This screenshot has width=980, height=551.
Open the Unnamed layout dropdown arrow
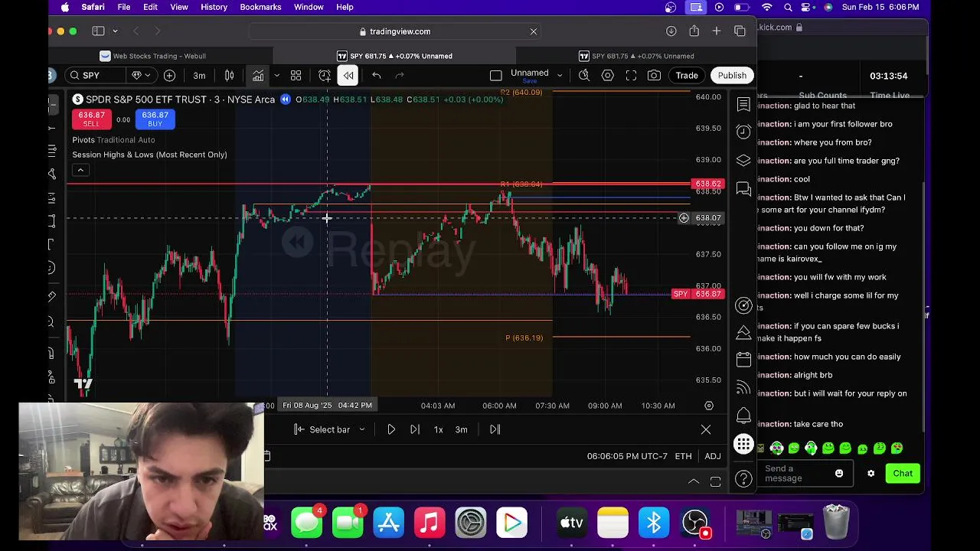pyautogui.click(x=560, y=75)
